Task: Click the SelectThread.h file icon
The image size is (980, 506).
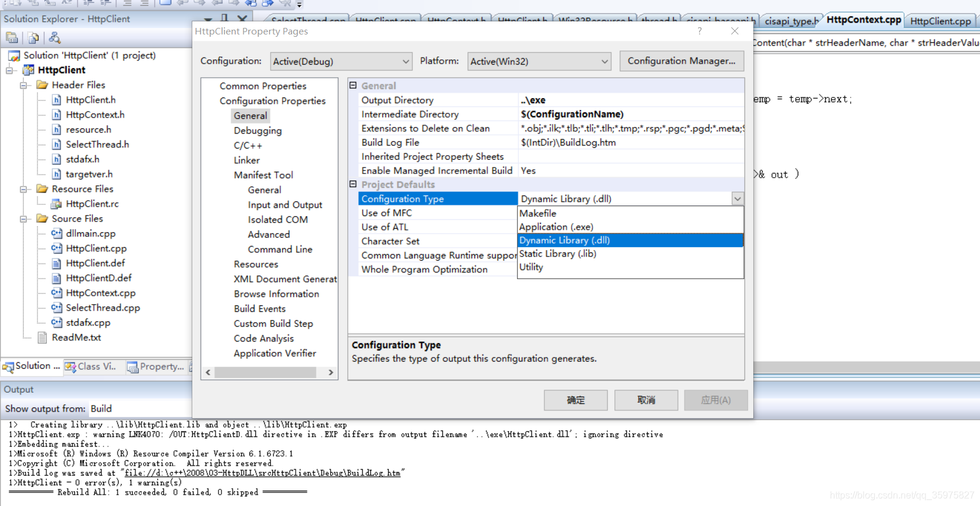Action: (56, 144)
